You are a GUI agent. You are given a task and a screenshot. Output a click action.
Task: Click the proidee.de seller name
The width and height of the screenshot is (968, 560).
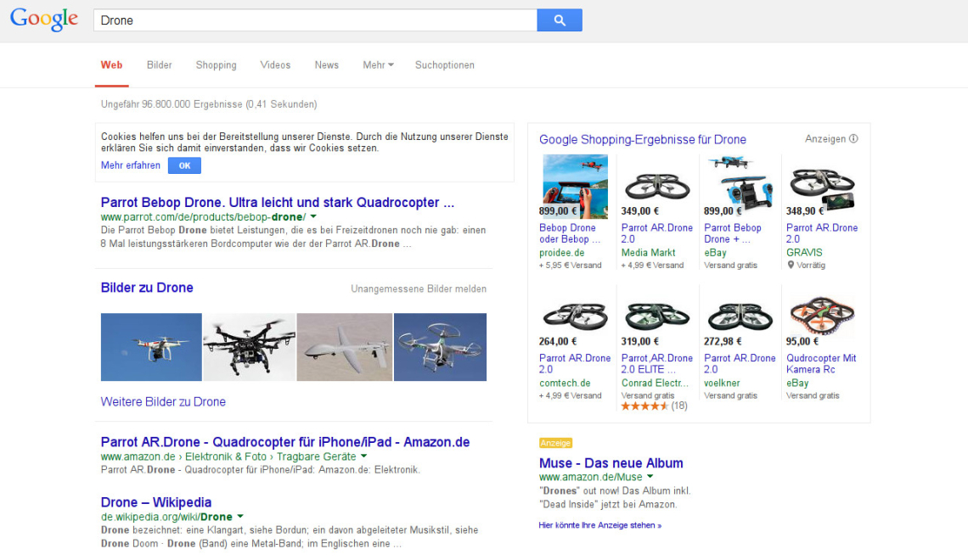(x=562, y=252)
